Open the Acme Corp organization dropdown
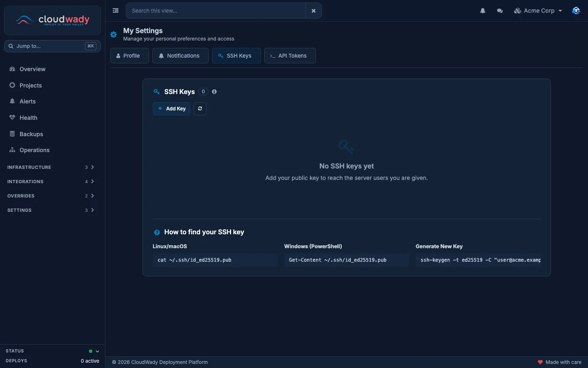Viewport: 588px width, 368px height. point(538,11)
